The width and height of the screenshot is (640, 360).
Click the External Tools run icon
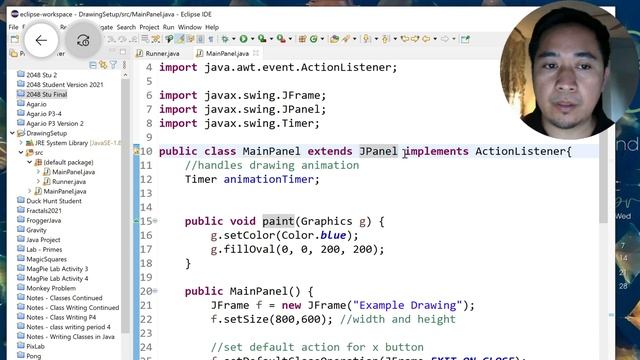(x=281, y=39)
